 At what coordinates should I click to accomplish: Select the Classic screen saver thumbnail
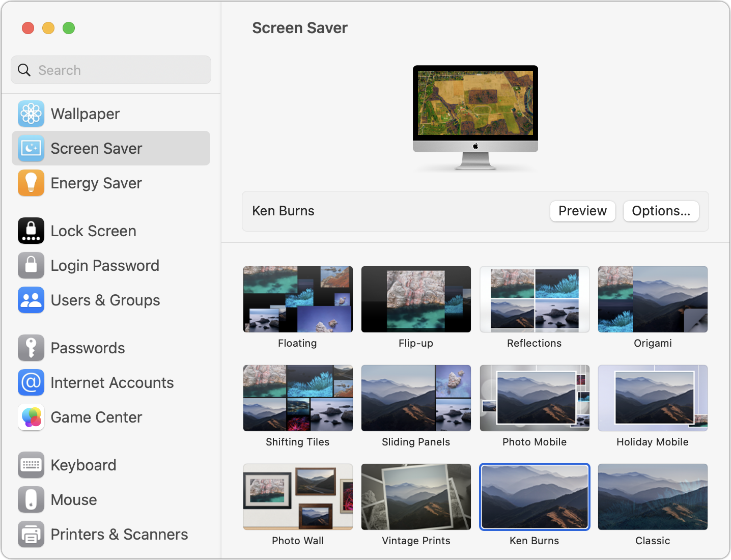tap(653, 497)
